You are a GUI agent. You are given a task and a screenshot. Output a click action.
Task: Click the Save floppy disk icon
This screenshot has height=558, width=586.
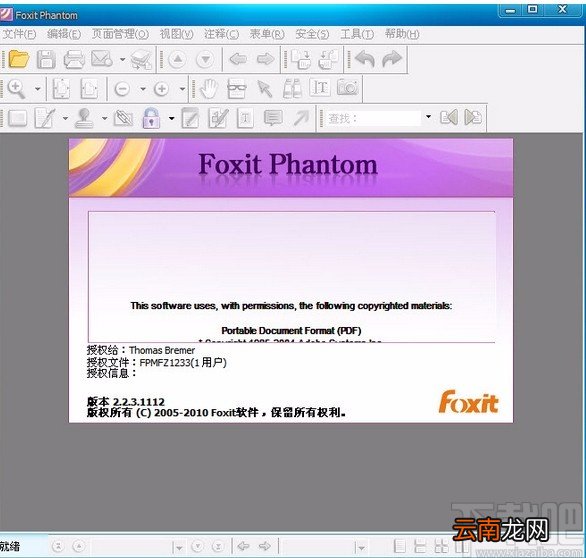[46, 59]
